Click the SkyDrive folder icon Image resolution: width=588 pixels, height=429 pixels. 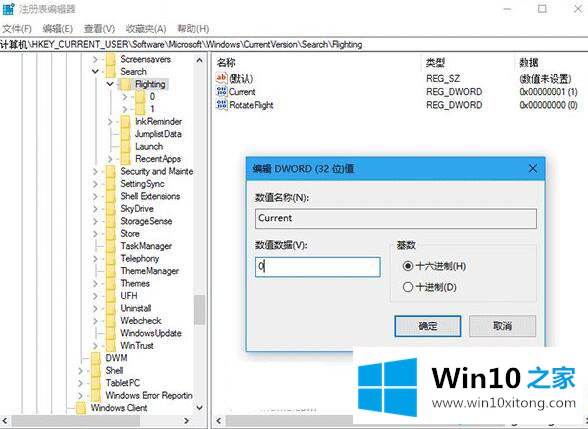point(111,208)
